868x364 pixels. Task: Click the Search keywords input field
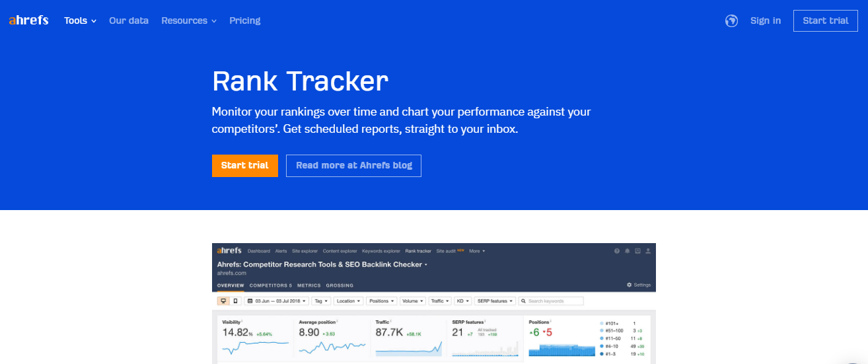551,301
